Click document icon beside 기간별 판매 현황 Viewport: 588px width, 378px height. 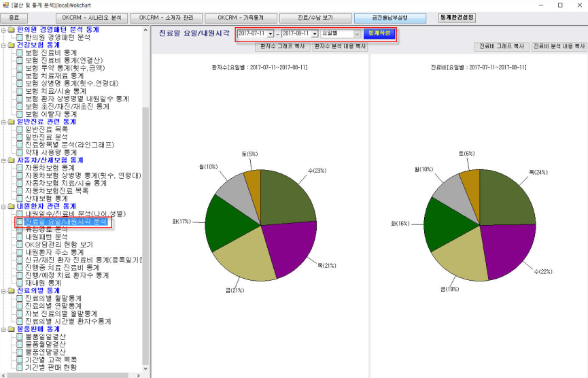[x=19, y=367]
